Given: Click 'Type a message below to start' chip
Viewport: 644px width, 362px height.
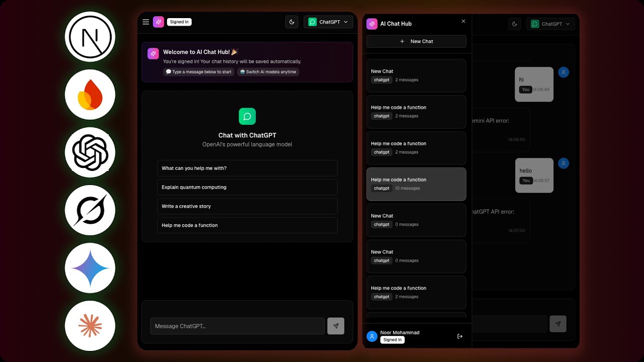Looking at the screenshot, I should click(x=199, y=72).
